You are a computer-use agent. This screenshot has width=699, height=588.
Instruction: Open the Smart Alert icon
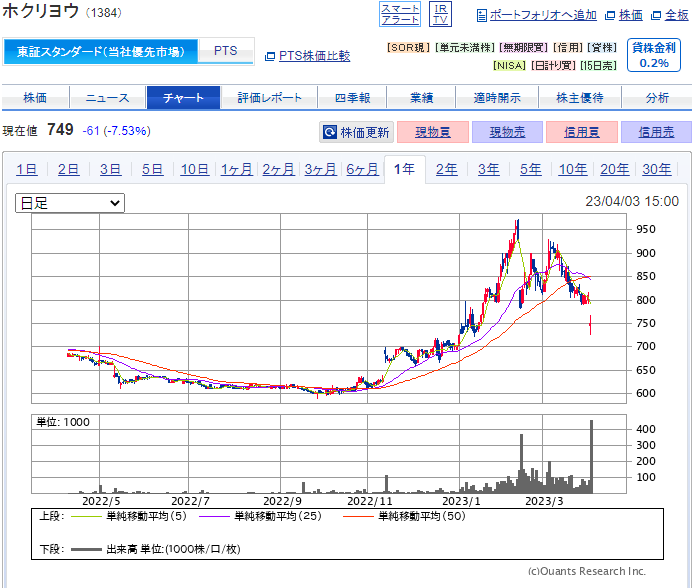(x=400, y=14)
